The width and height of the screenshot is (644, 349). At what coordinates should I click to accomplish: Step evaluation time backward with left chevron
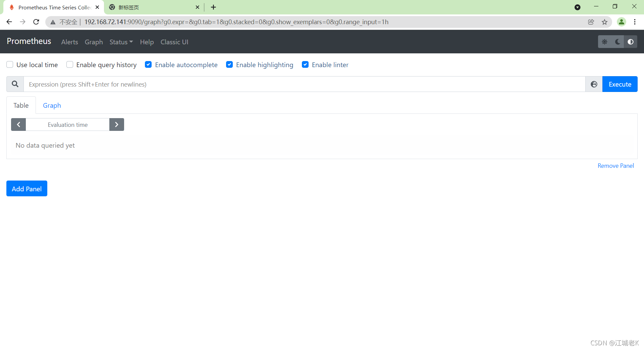(x=18, y=124)
